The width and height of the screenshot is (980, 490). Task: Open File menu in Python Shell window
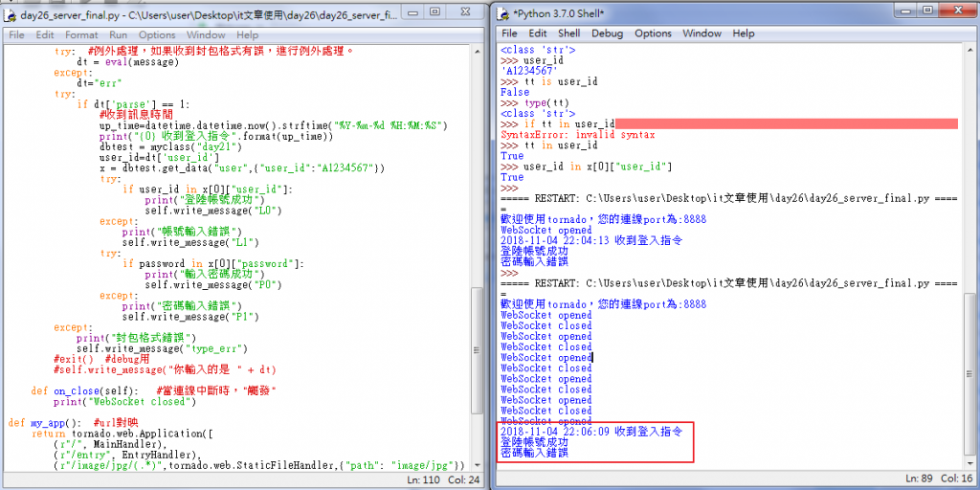click(x=509, y=33)
